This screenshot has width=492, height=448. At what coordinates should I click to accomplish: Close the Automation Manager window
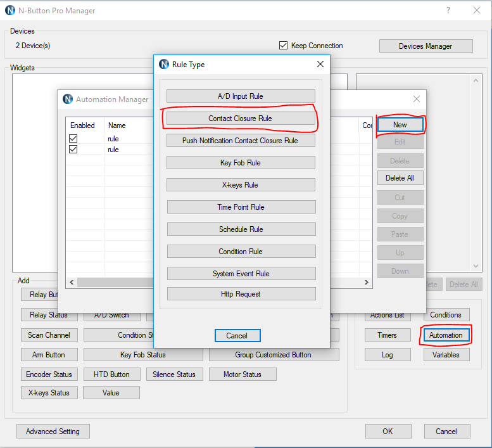click(x=417, y=99)
